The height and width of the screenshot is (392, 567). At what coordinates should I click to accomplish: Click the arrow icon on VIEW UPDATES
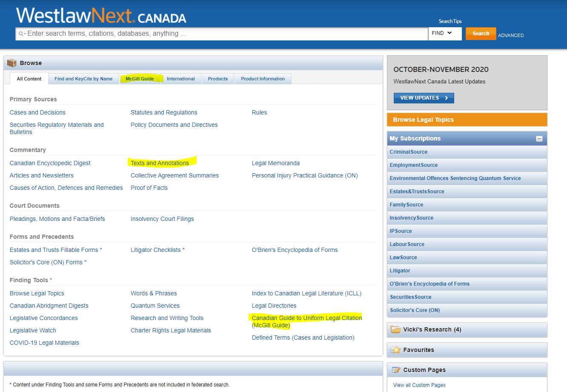click(x=447, y=98)
